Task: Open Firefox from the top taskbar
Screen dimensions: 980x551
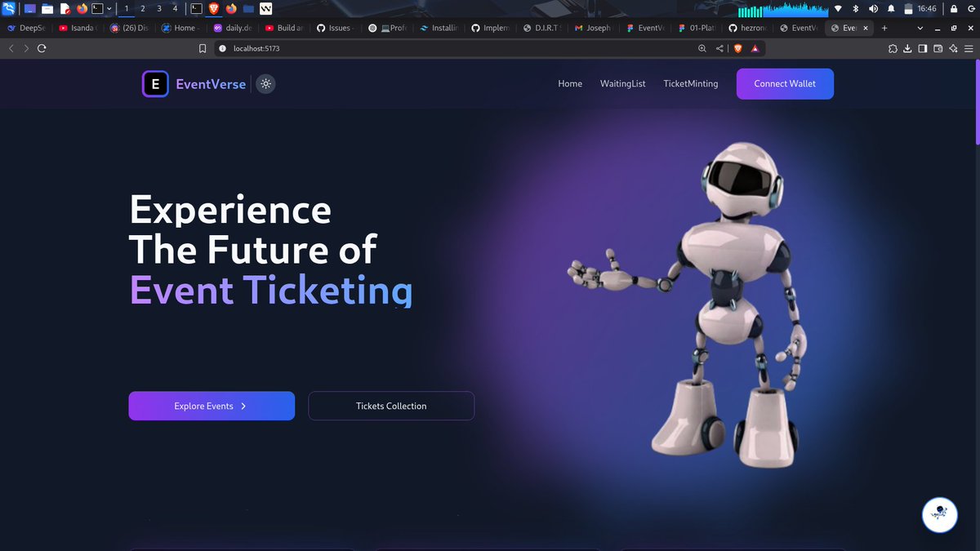Action: (x=80, y=8)
